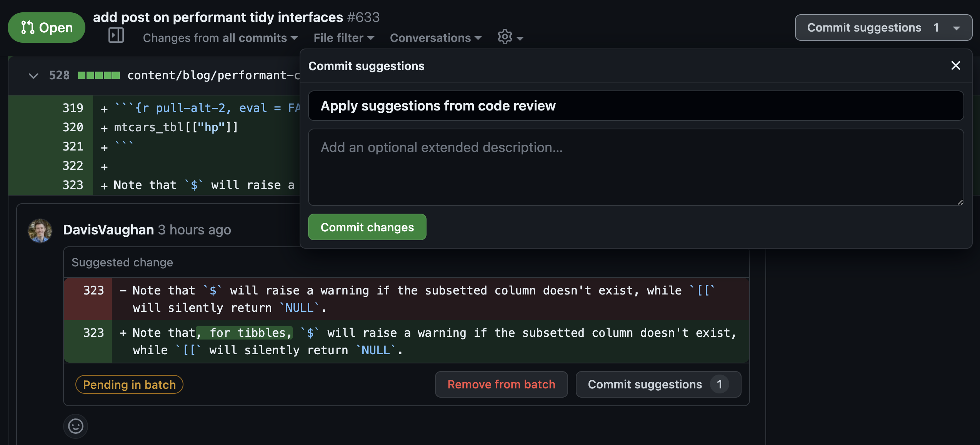980x445 pixels.
Task: Click the added line with 'for tibbles'
Action: pos(406,341)
